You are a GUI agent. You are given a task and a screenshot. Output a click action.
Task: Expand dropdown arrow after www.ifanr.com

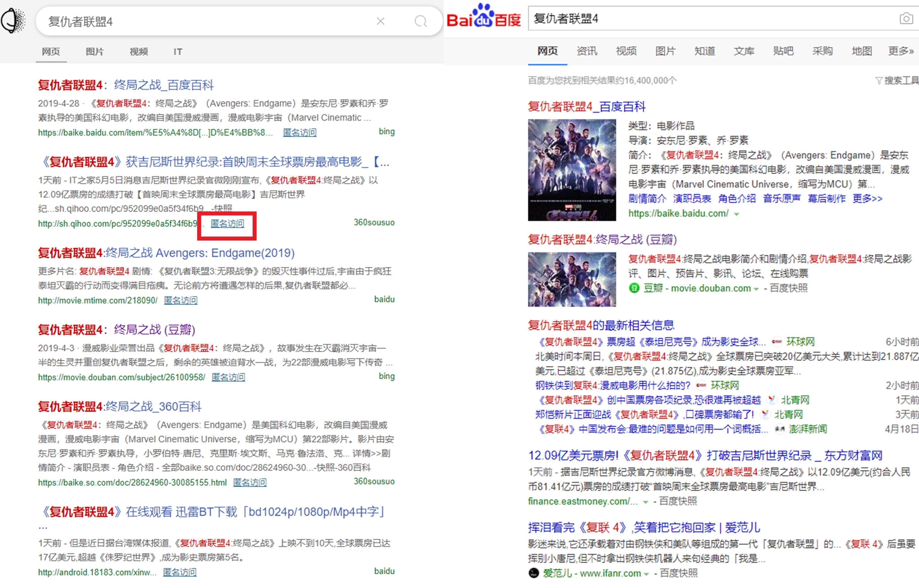[x=646, y=574]
